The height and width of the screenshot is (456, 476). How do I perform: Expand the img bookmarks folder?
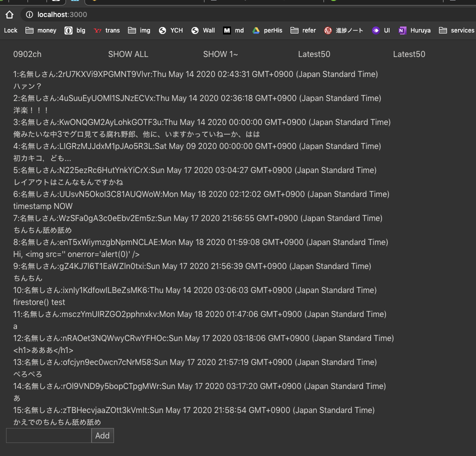click(x=138, y=30)
